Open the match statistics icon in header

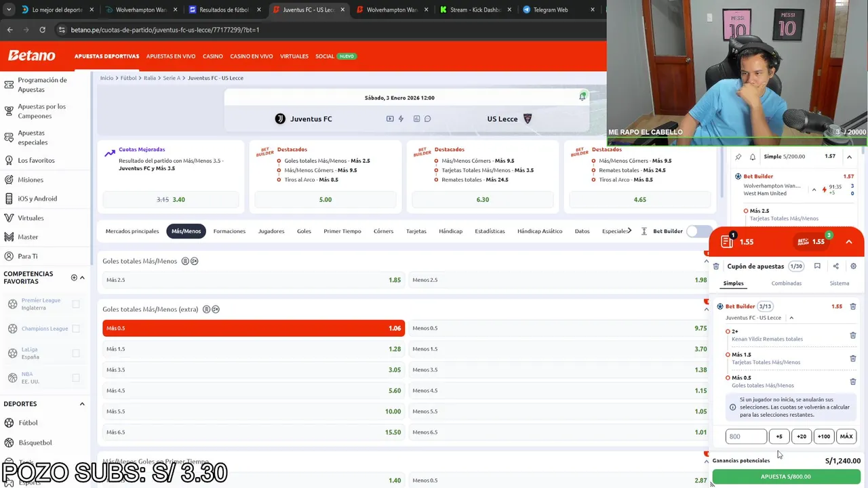(x=416, y=119)
